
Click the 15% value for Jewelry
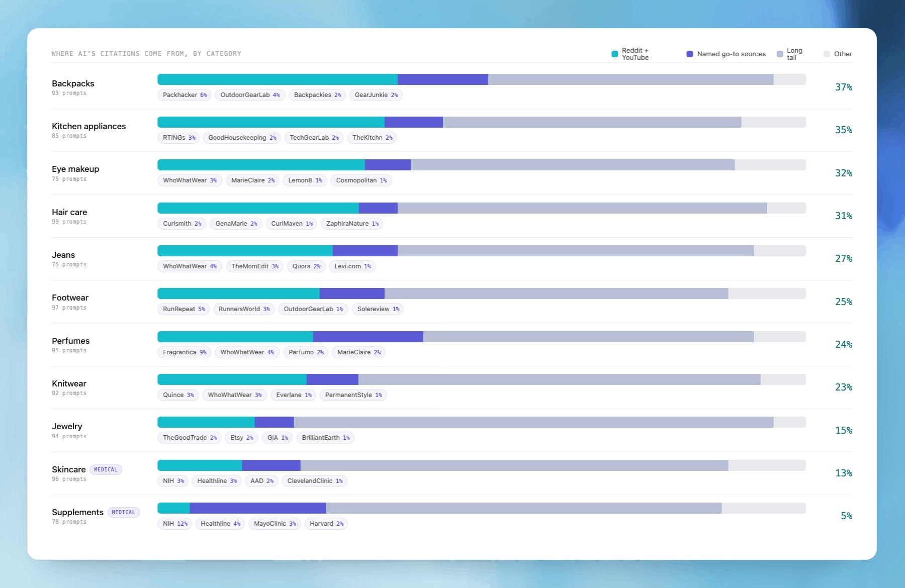click(844, 430)
